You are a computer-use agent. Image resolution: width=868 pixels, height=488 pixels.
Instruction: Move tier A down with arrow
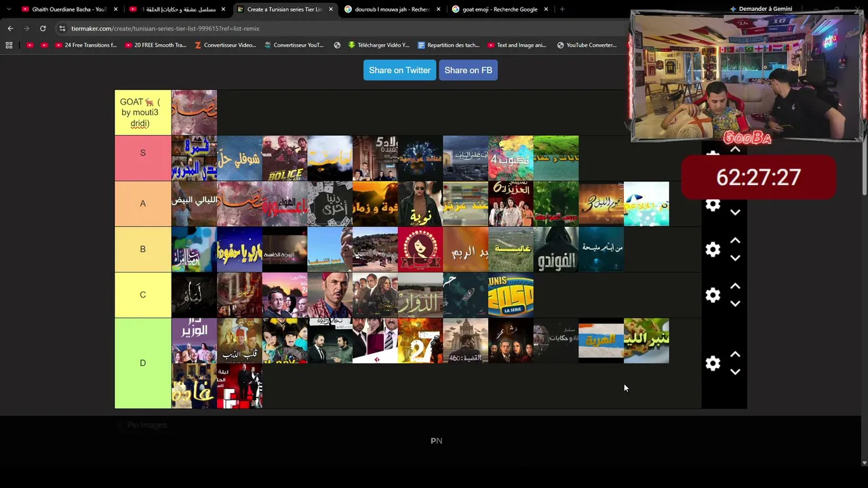735,213
